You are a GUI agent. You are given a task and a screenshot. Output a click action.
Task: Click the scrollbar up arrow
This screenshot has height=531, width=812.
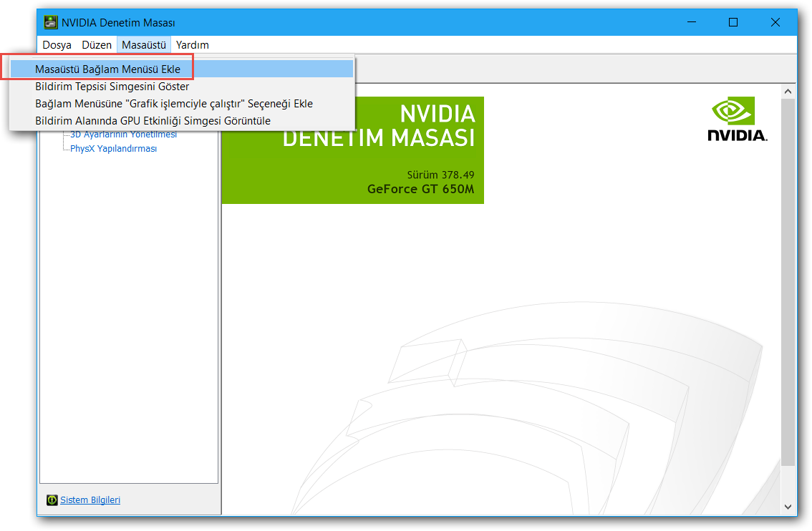pyautogui.click(x=788, y=92)
